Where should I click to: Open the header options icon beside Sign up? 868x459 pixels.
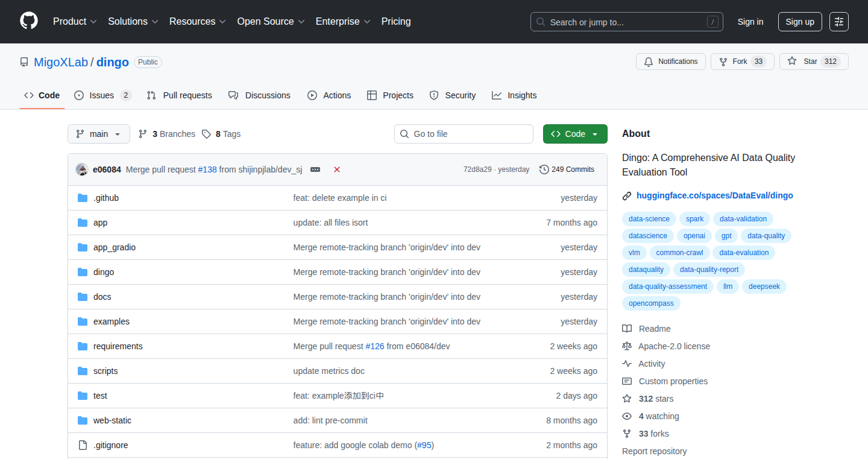click(838, 22)
